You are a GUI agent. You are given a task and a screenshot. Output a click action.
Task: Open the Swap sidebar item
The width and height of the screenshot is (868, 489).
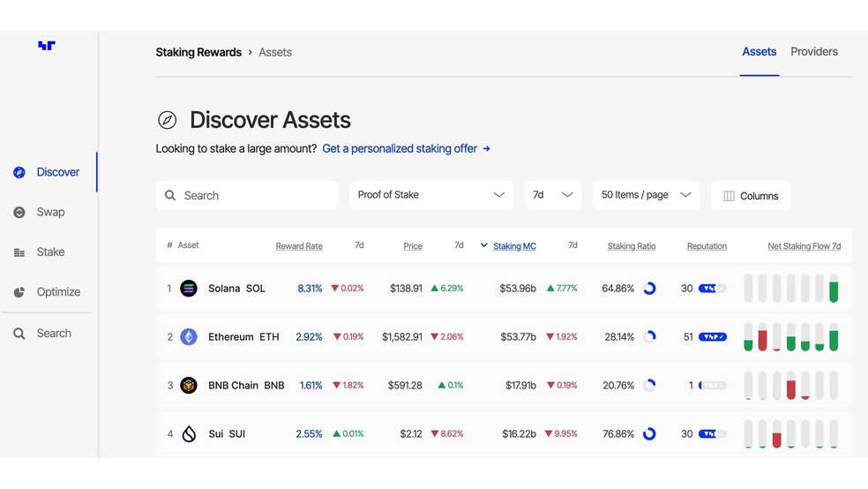coord(40,212)
